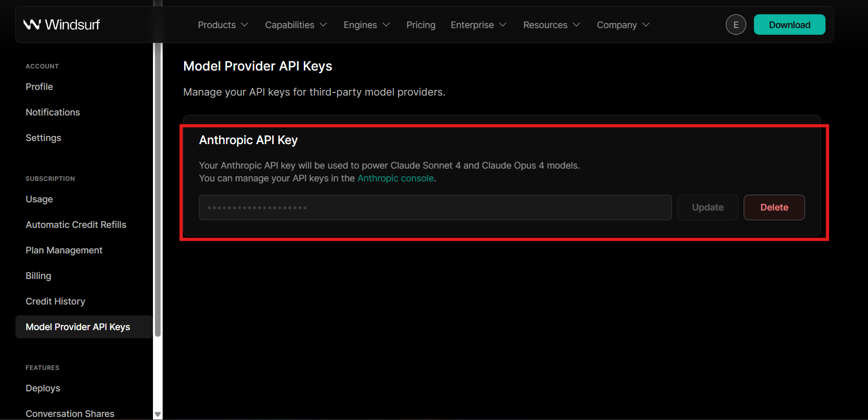Click the Model Provider API Keys heading
The height and width of the screenshot is (420, 868).
point(258,66)
